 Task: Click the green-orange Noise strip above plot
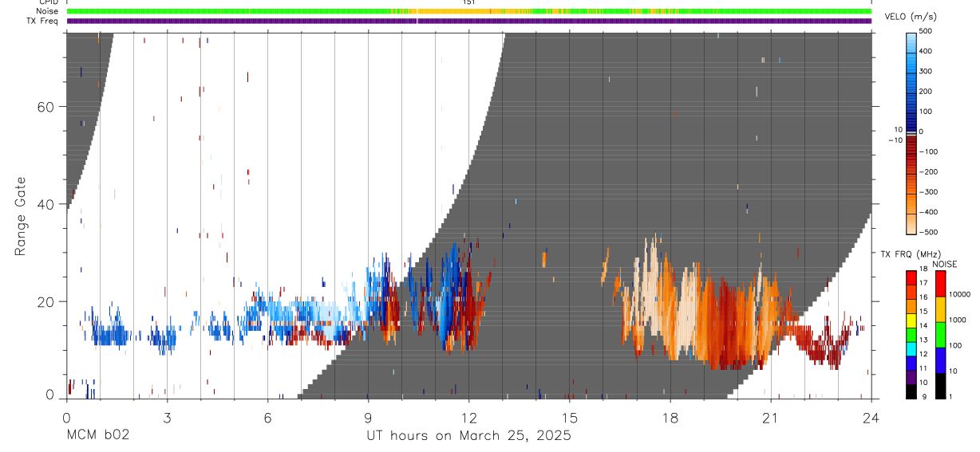[x=469, y=11]
